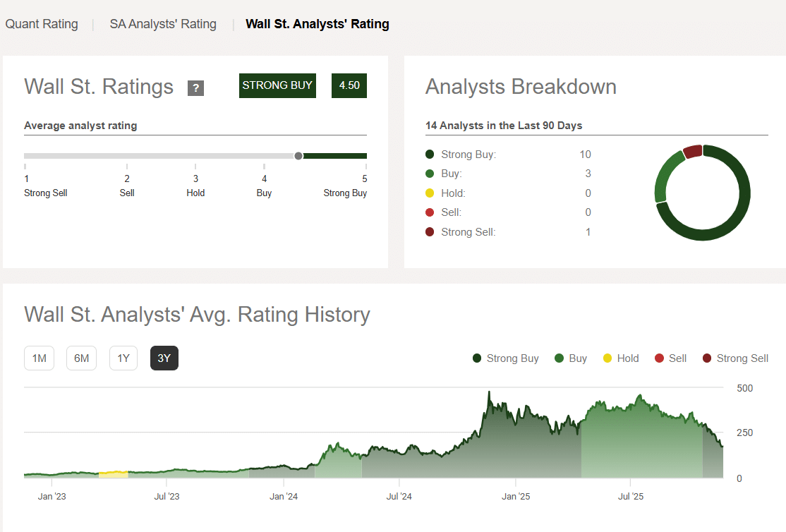Toggle Strong Sell legend in chart
Image resolution: width=786 pixels, height=532 pixels.
click(735, 358)
